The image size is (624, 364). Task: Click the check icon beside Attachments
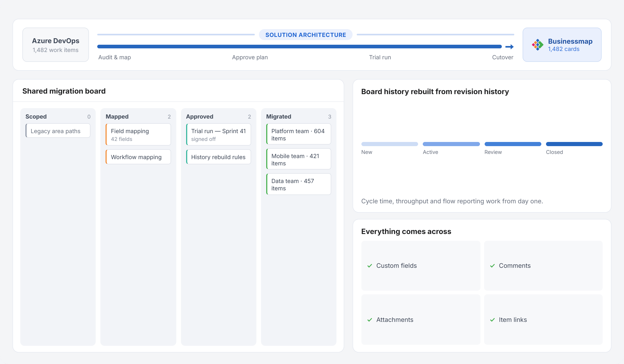click(369, 320)
